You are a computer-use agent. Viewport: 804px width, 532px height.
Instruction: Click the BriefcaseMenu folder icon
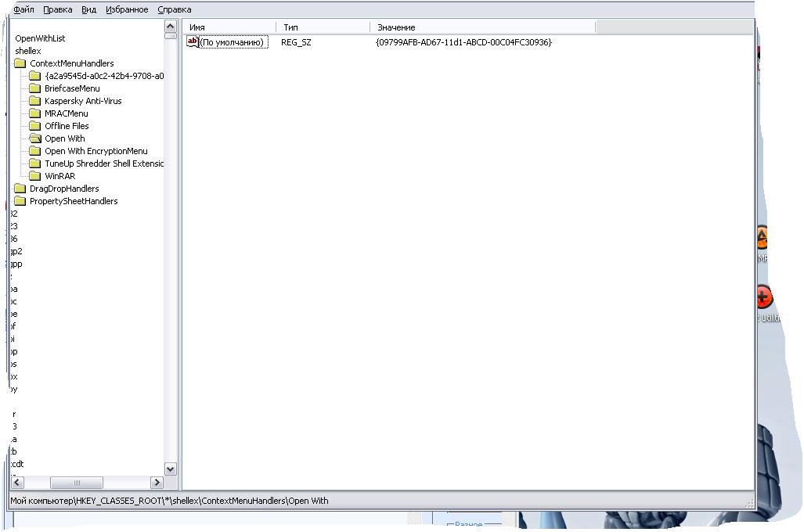tap(35, 88)
